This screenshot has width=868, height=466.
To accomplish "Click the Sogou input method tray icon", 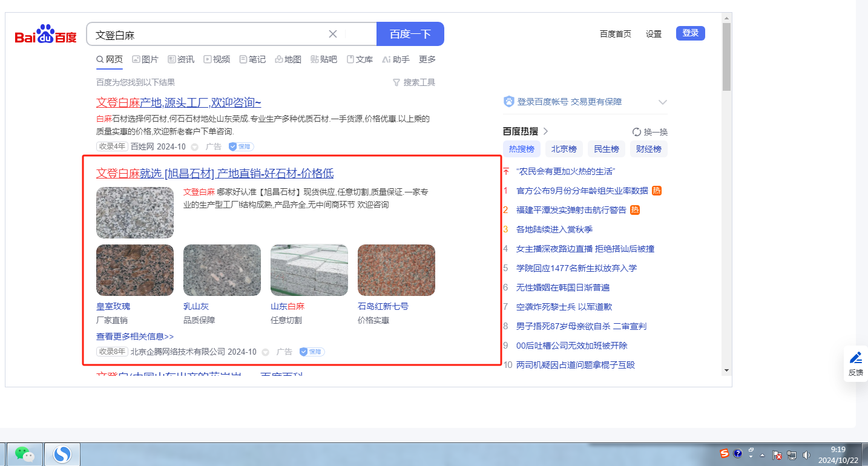I will click(725, 453).
